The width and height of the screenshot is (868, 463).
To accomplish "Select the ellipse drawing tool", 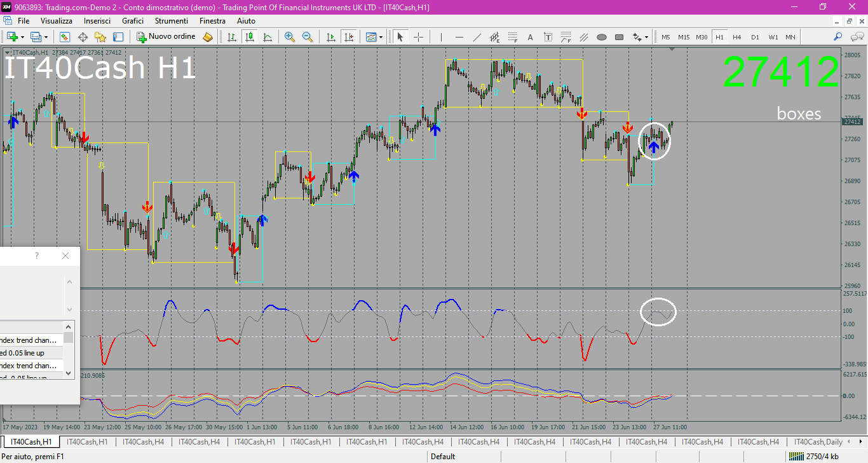I will (601, 37).
